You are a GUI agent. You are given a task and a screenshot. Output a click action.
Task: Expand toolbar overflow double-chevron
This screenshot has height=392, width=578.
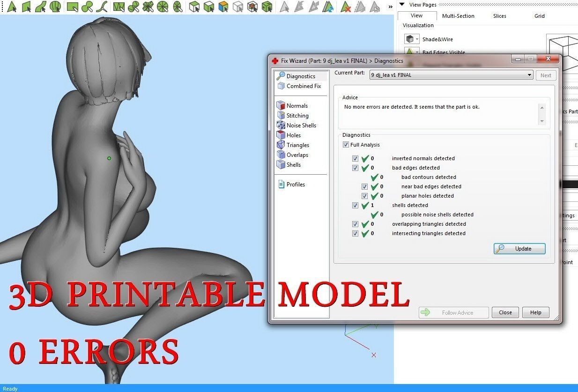[x=391, y=7]
